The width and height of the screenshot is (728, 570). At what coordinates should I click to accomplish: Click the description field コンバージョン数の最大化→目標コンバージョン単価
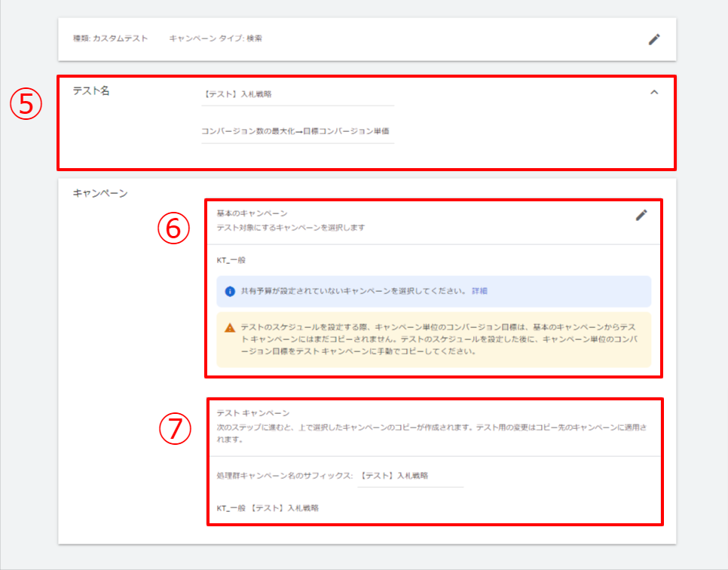(297, 131)
